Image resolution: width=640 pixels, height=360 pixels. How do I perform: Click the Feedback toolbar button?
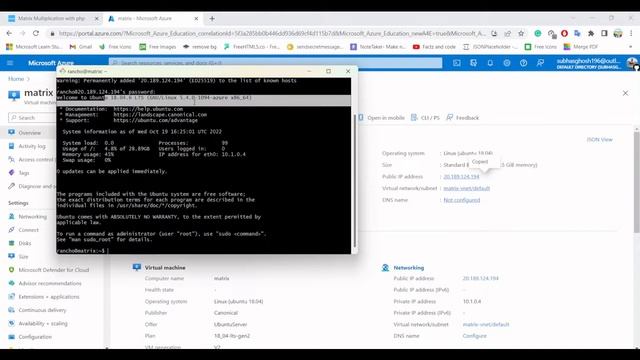pyautogui.click(x=462, y=118)
